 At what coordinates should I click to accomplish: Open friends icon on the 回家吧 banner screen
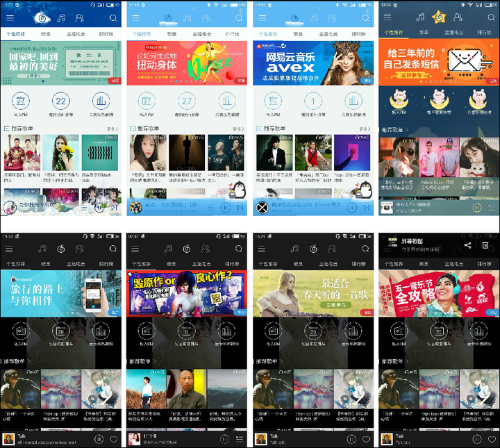pos(79,18)
